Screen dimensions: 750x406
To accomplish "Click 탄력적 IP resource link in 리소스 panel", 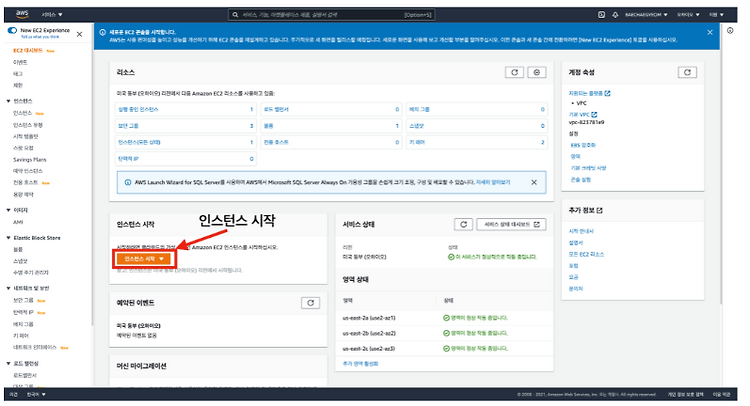I will coord(128,159).
